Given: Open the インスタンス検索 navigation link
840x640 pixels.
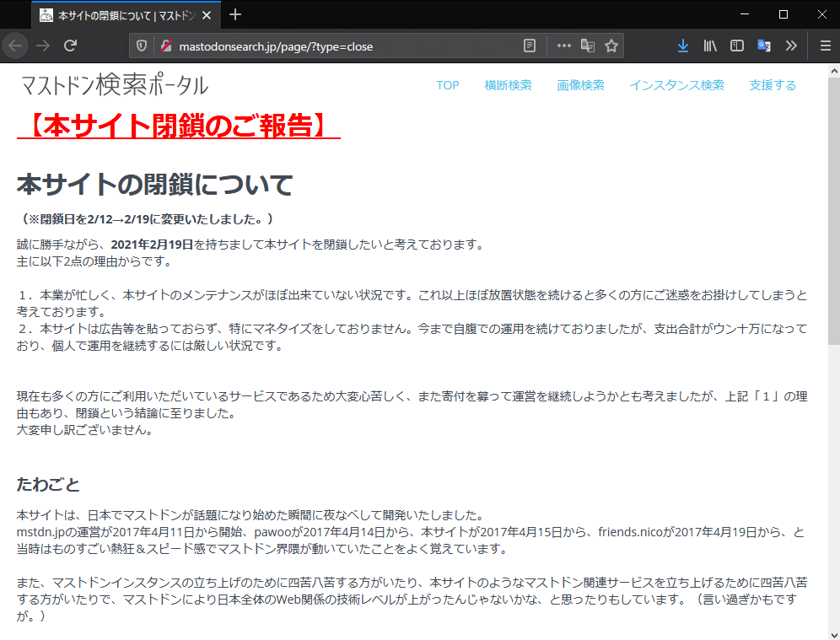Looking at the screenshot, I should tap(676, 85).
